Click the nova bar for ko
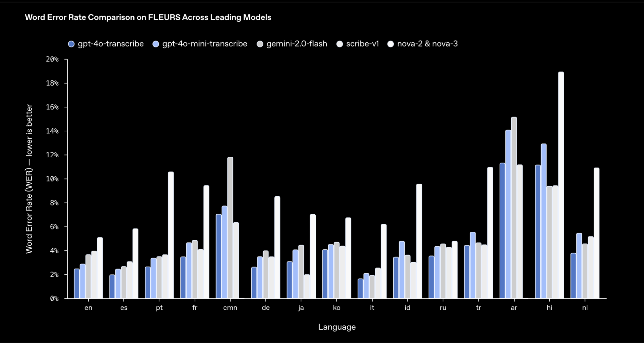Viewport: 644px width, 343px height. click(x=348, y=258)
